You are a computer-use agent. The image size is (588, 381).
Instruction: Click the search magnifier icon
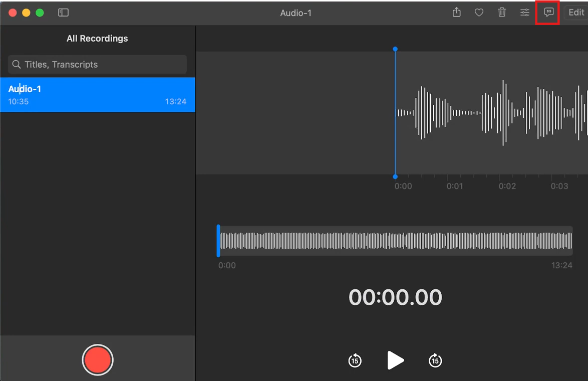coord(16,65)
